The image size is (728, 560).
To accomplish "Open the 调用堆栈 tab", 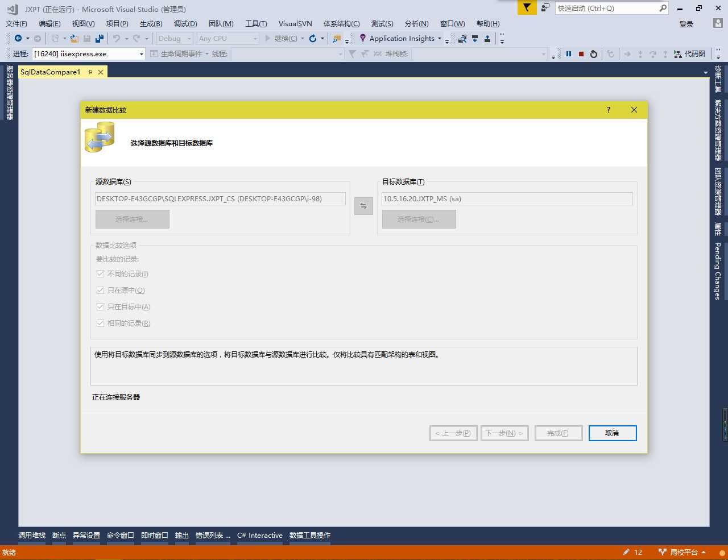I will tap(32, 536).
